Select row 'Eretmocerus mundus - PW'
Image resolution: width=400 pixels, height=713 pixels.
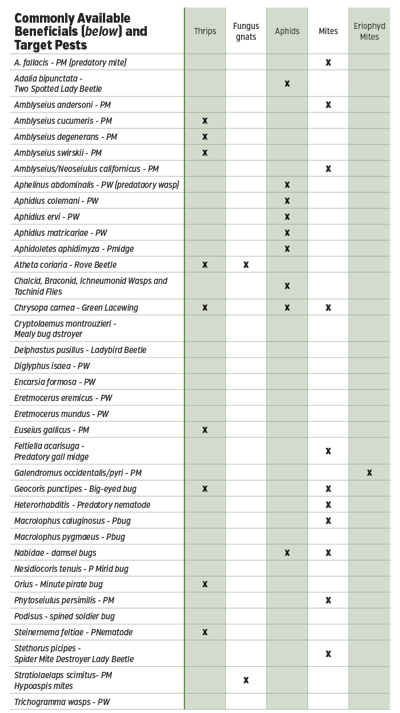(200, 414)
